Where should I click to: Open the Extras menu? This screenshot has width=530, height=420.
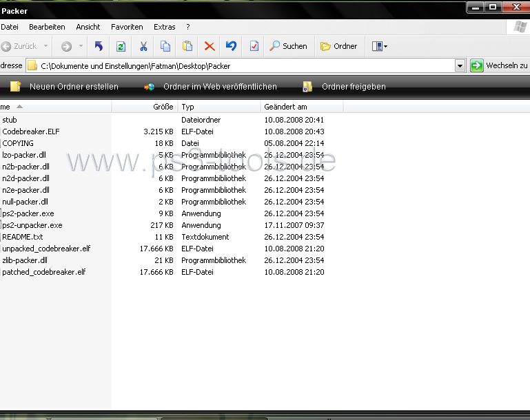coord(164,27)
